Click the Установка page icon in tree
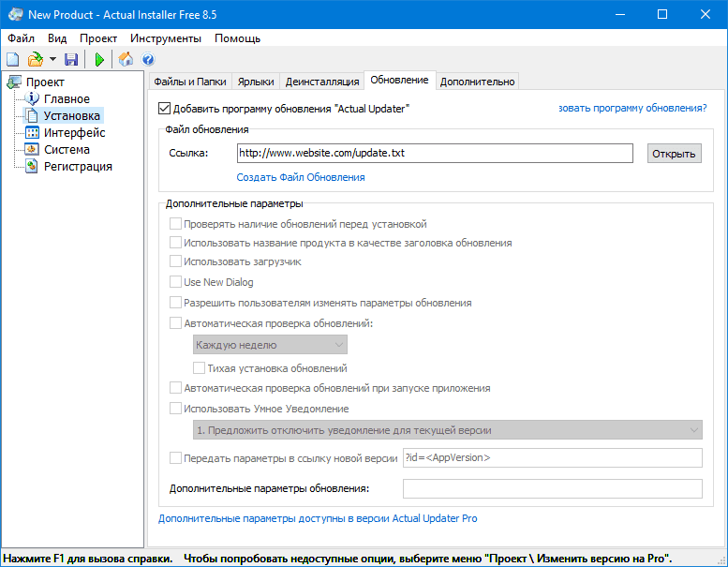Viewport: 728px width, 567px height. (32, 115)
